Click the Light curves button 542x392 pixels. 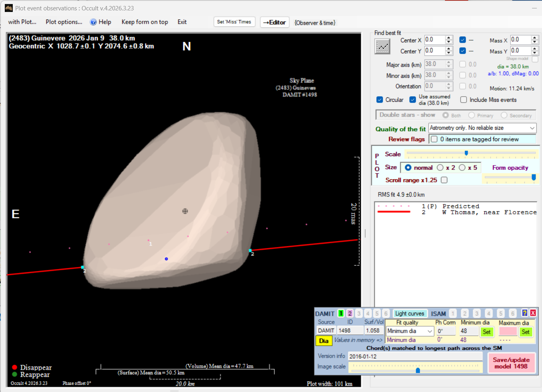[x=409, y=314]
